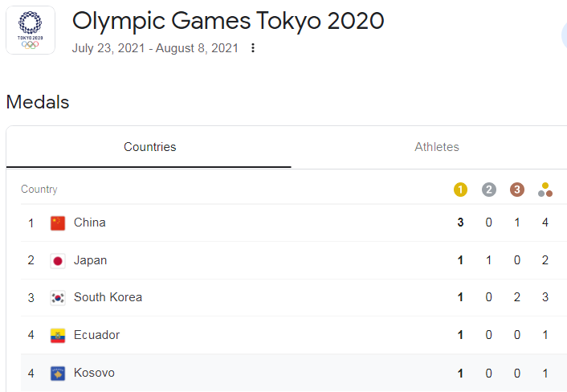
Task: Select South Korea in the medal table
Action: click(x=108, y=297)
